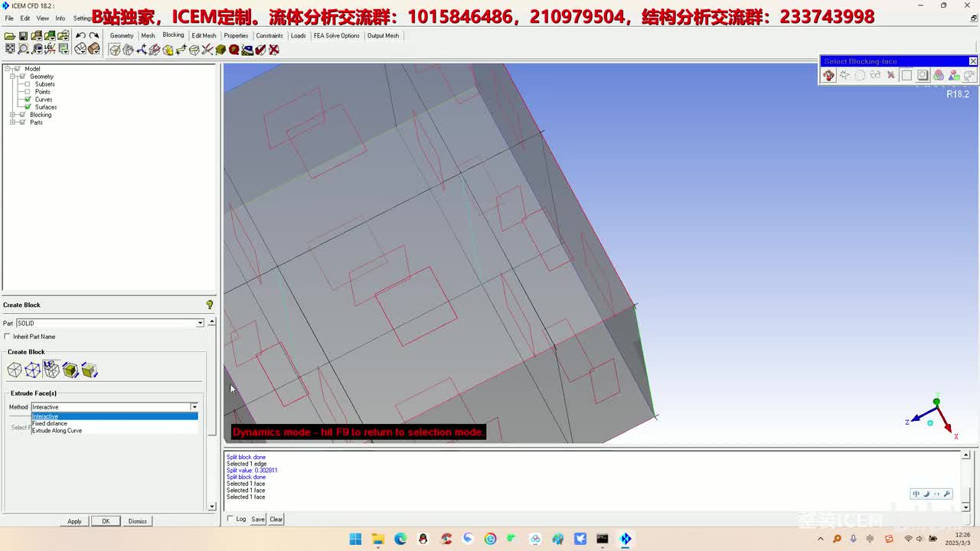The width and height of the screenshot is (980, 551).
Task: Choose Fixed distance in Method list
Action: [115, 423]
